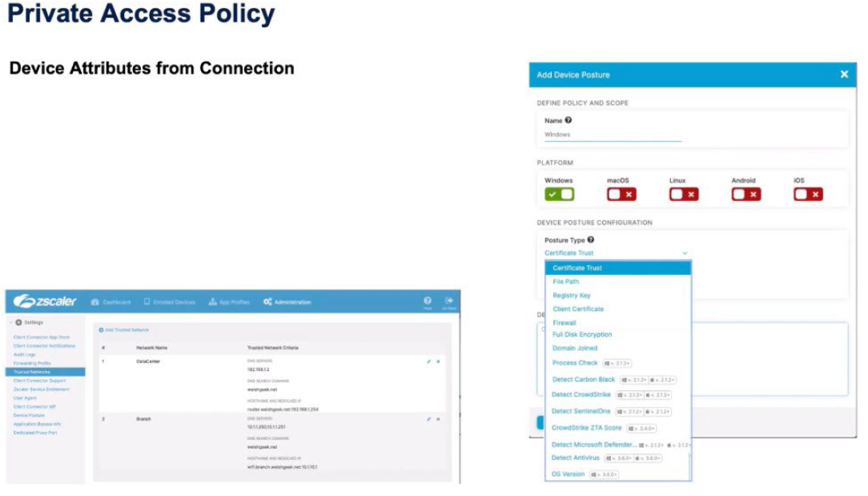Click the Add Trusted Network plus icon

[x=101, y=330]
